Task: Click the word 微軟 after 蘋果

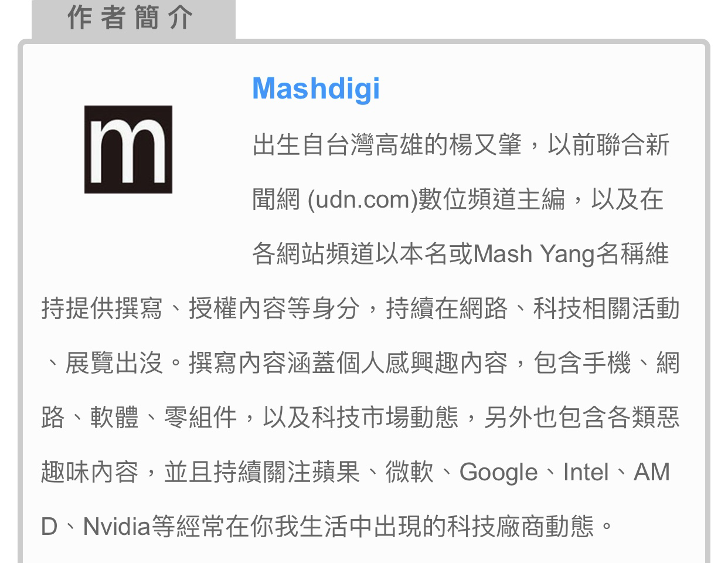Action: tap(410, 472)
